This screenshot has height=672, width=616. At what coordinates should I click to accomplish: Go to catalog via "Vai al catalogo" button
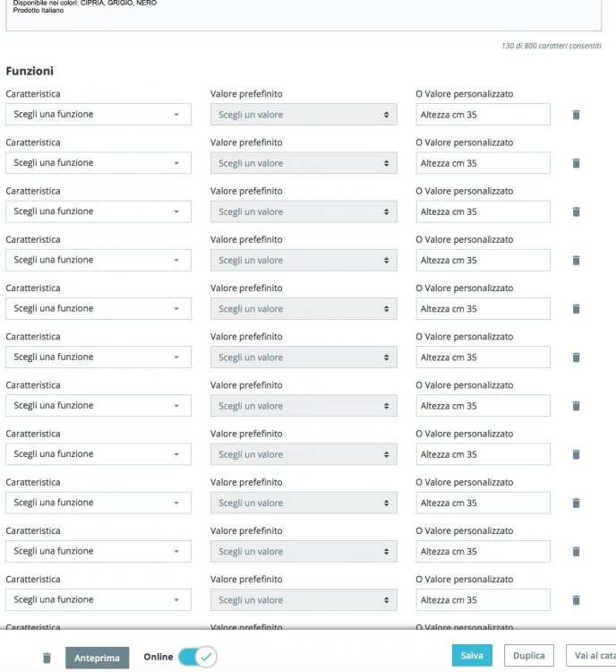coord(591,656)
